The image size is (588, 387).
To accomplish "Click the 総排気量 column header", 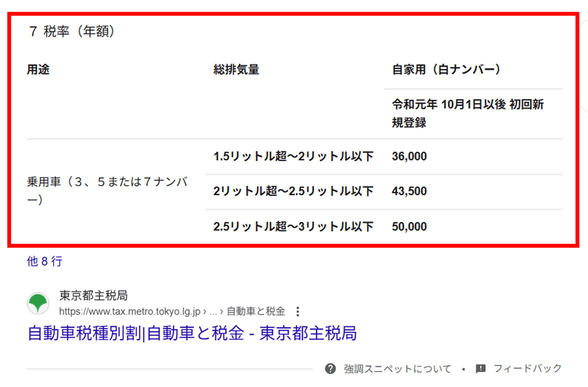I will tap(236, 69).
